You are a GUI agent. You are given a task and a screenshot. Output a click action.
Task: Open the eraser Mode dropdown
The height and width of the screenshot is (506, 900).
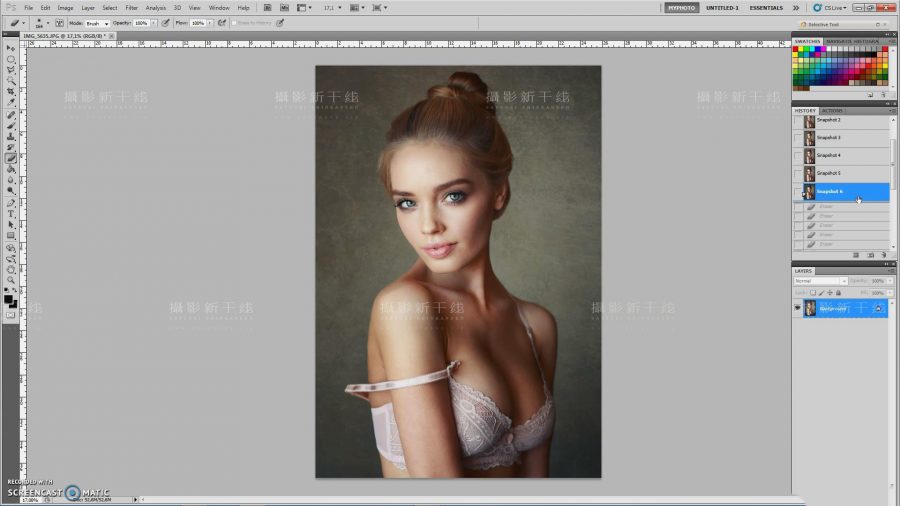98,24
